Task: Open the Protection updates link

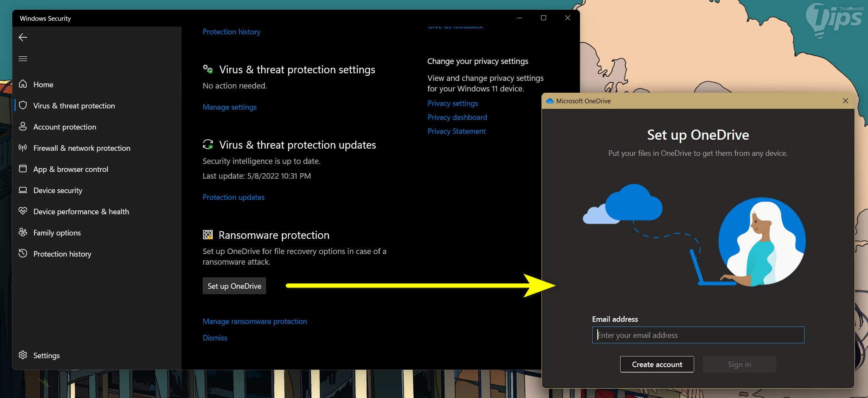Action: pos(233,197)
